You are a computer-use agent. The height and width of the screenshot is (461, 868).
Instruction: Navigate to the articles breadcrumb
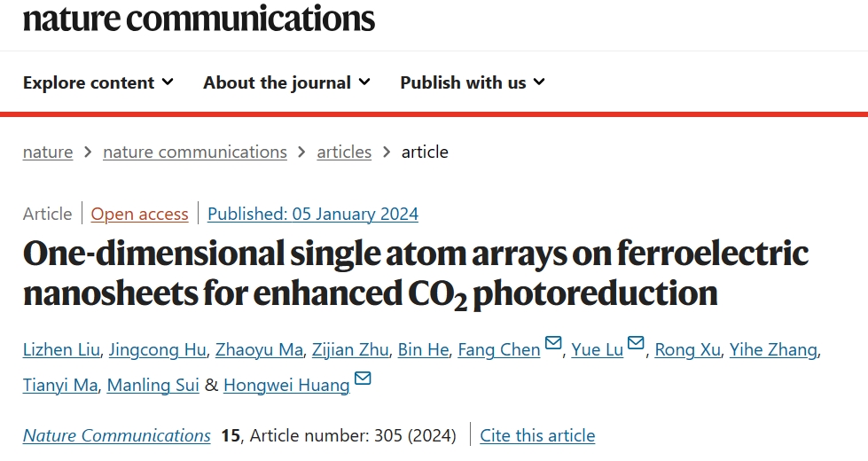344,152
